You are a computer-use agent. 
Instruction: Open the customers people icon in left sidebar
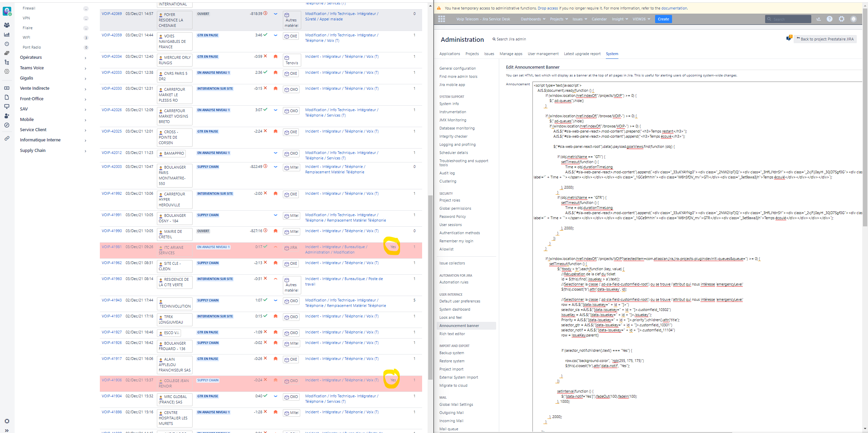tap(7, 25)
